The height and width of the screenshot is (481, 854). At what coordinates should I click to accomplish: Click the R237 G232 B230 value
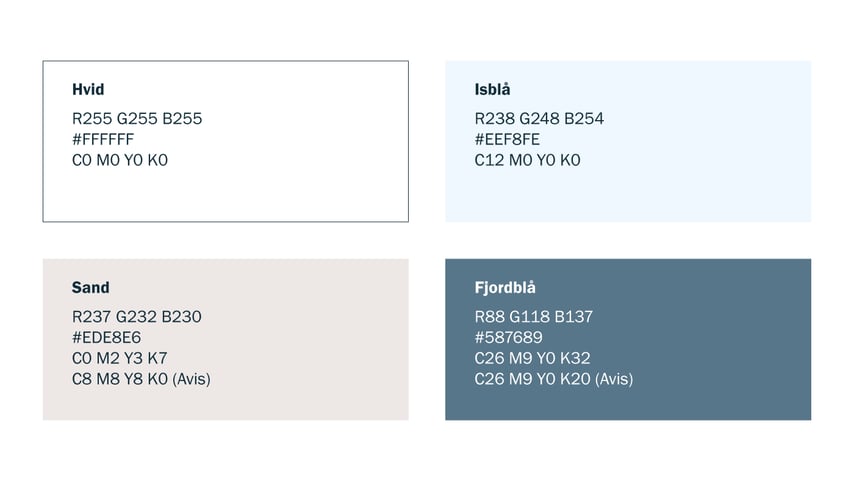[x=137, y=317]
